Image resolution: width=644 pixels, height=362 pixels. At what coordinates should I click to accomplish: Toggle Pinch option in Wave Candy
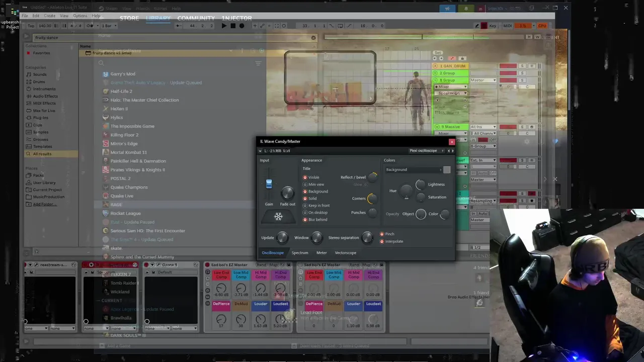pos(382,234)
